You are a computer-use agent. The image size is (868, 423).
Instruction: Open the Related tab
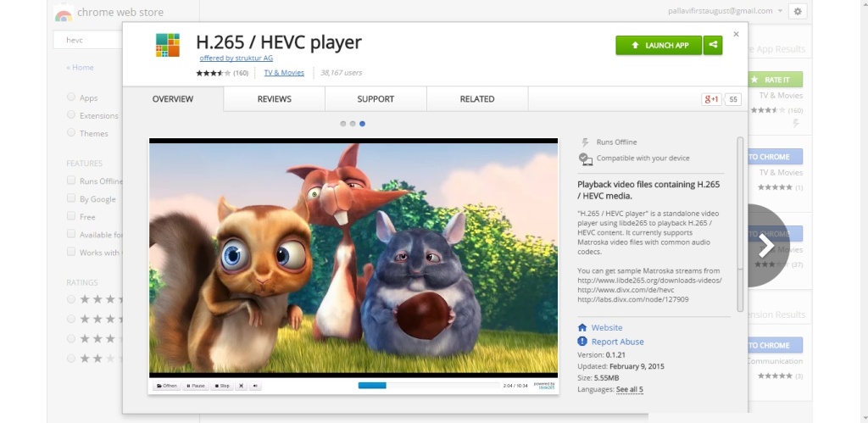pos(477,99)
